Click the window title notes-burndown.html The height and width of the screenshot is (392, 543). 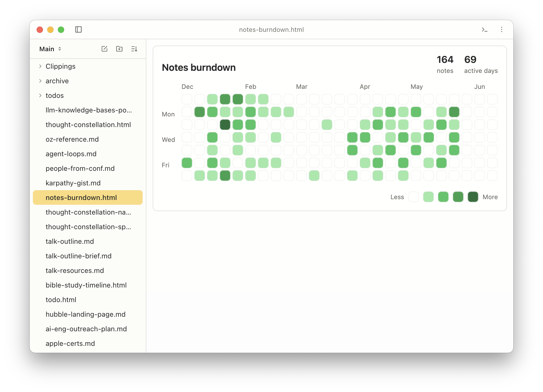tap(271, 30)
